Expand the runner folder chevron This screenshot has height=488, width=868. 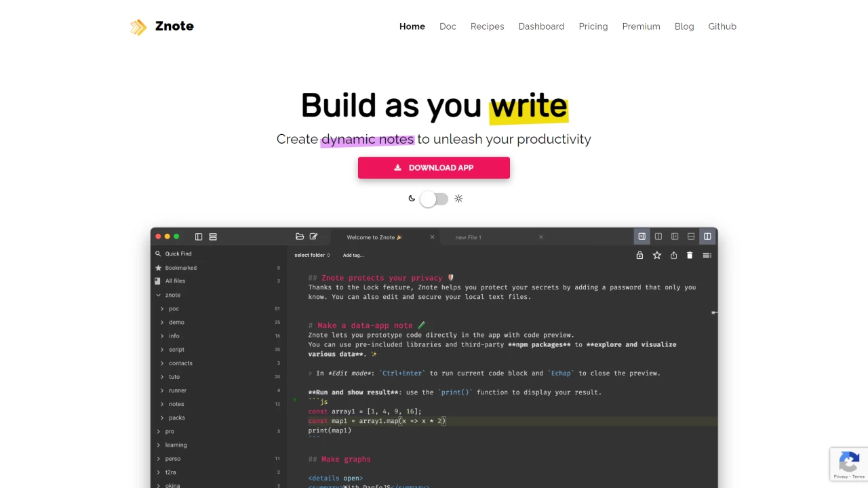pos(162,390)
